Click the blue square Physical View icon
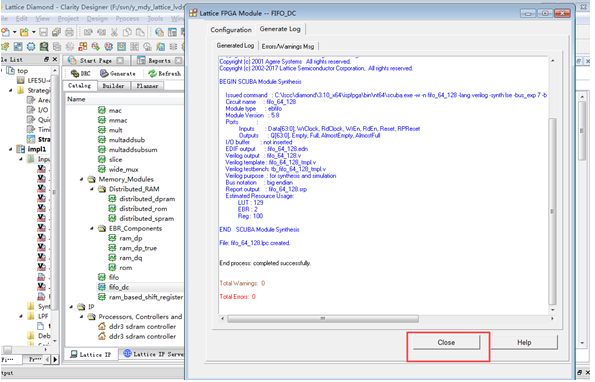 point(121,47)
